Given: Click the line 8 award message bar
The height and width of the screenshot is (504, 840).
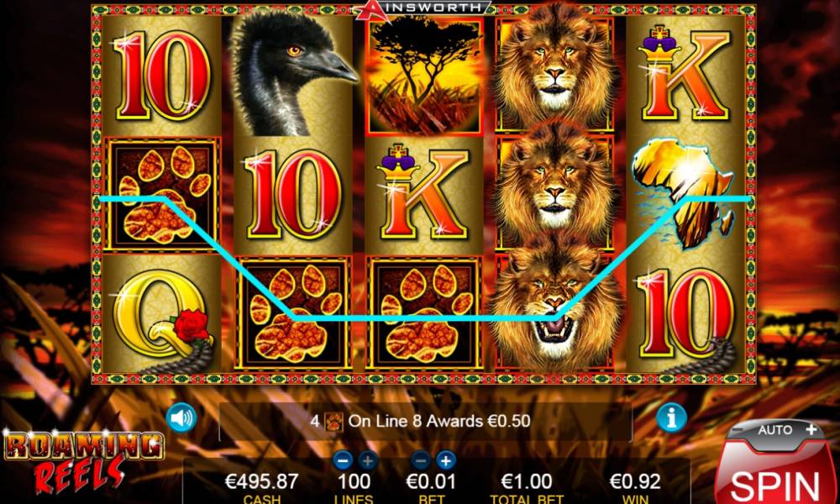Looking at the screenshot, I should pos(425,421).
